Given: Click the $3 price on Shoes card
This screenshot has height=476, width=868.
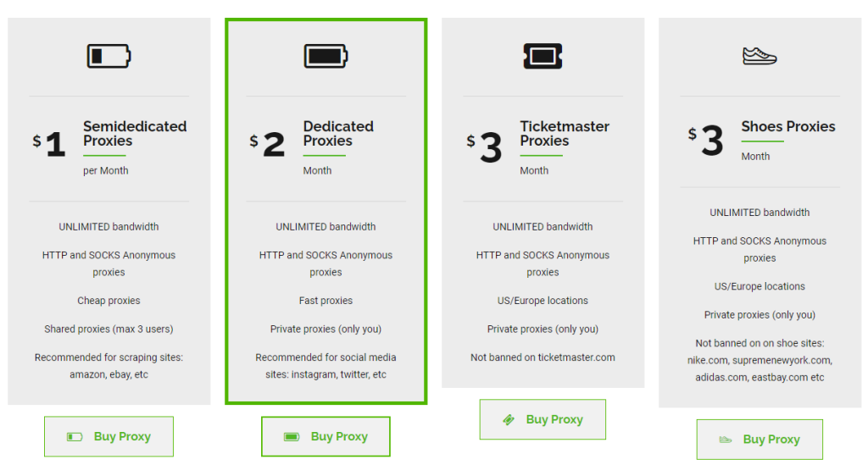Looking at the screenshot, I should [706, 141].
